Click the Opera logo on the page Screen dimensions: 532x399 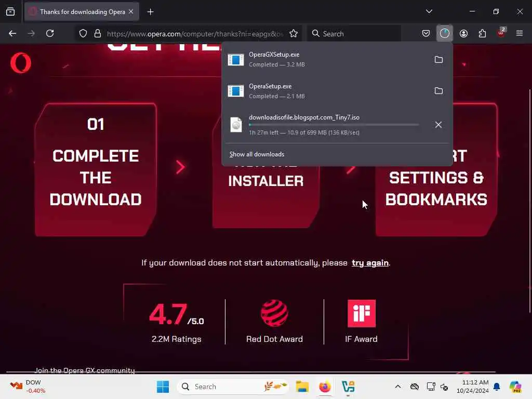(21, 63)
